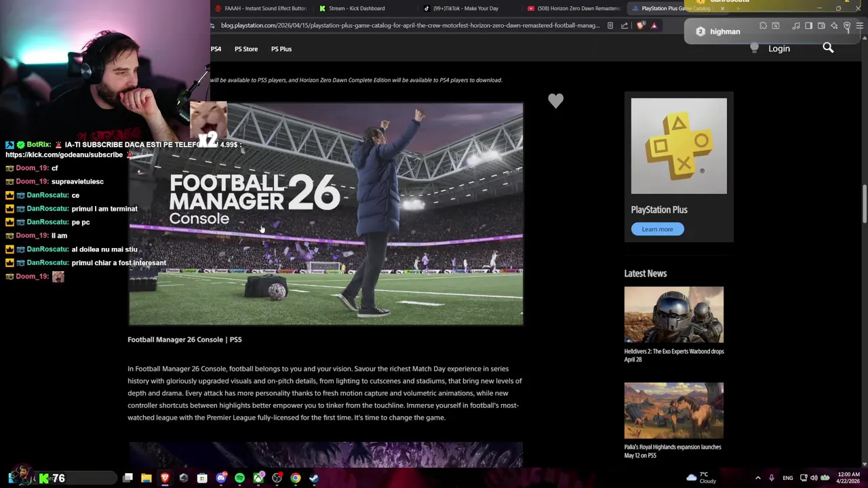Click the Latest News heading
The width and height of the screenshot is (868, 488).
[646, 273]
